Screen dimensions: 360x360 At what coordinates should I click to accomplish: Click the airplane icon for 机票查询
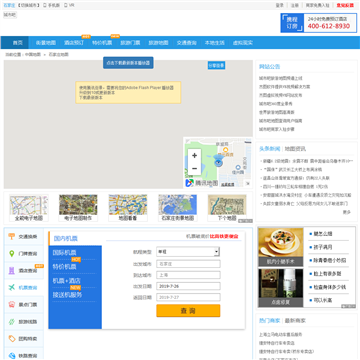12,287
